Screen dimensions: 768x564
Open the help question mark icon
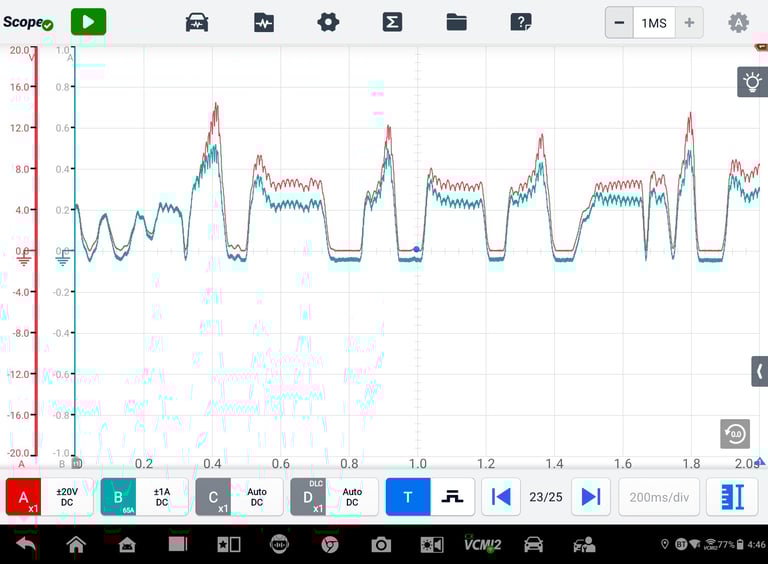pos(521,22)
